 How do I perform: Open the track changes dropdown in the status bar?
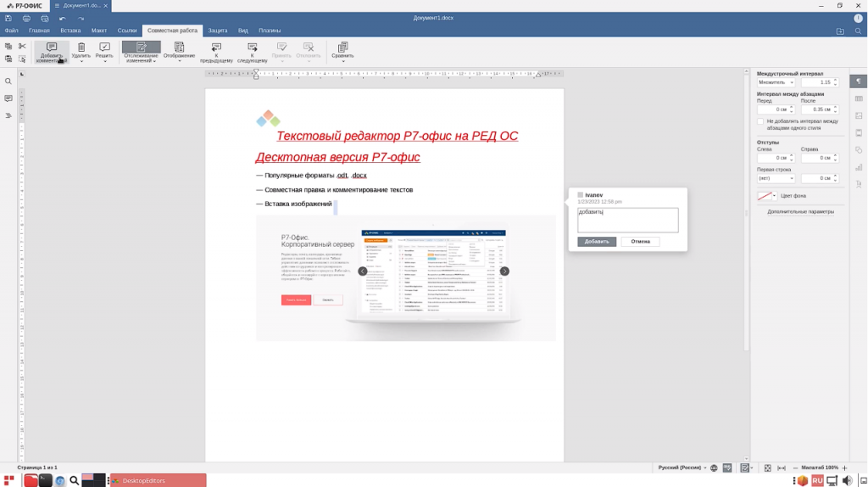(752, 468)
